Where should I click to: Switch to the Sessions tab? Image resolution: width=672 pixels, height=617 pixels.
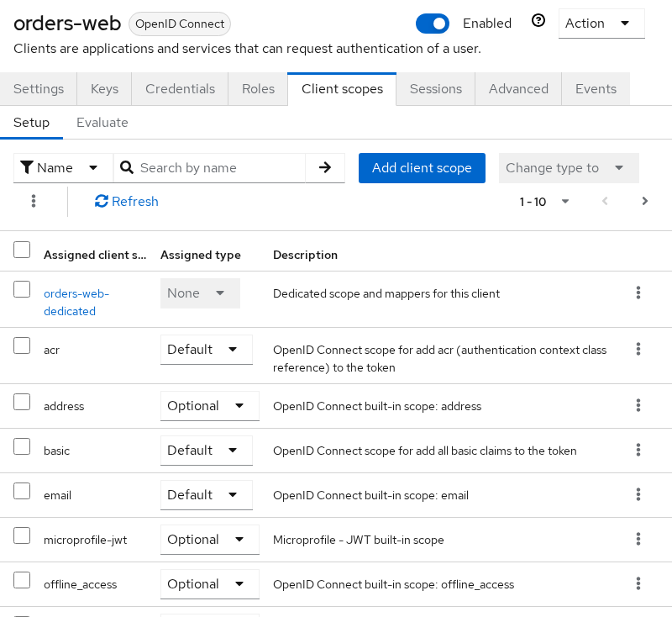pos(436,89)
